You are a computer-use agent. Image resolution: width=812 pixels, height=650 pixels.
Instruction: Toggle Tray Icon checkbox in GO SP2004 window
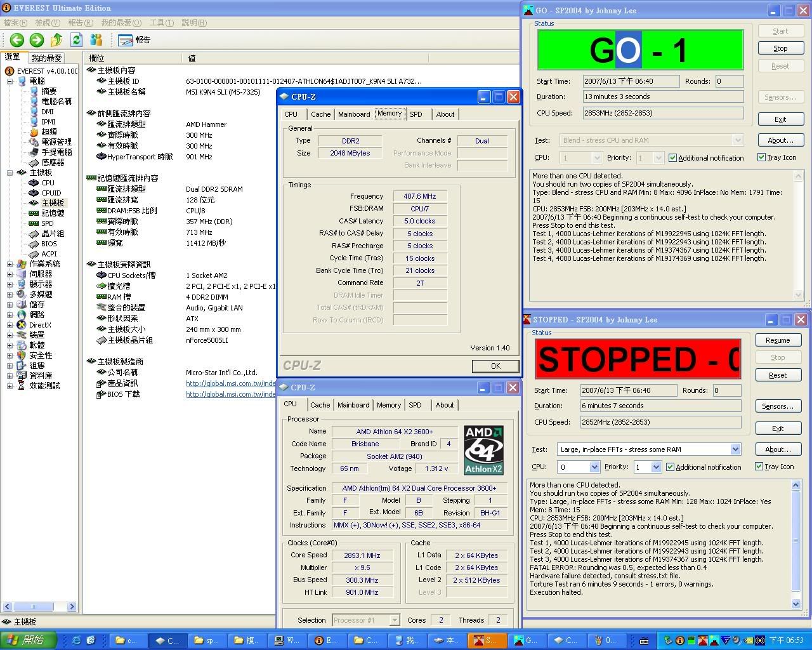761,157
